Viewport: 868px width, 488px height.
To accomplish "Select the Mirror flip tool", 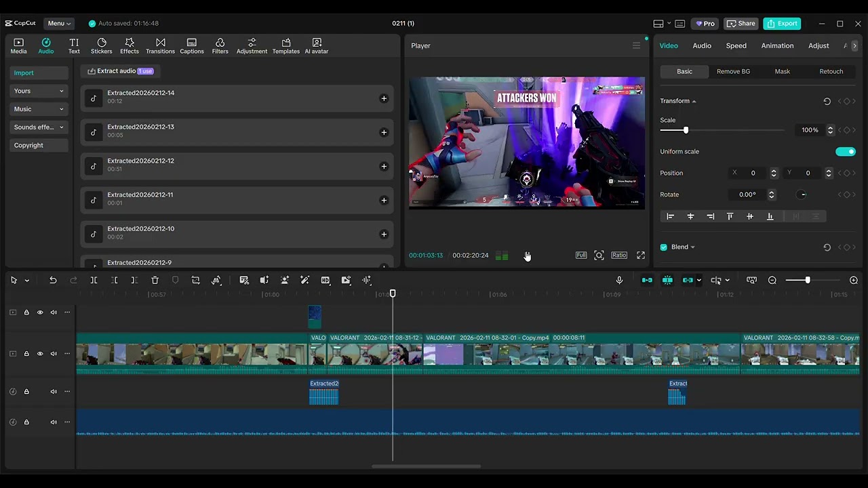I will [x=216, y=280].
